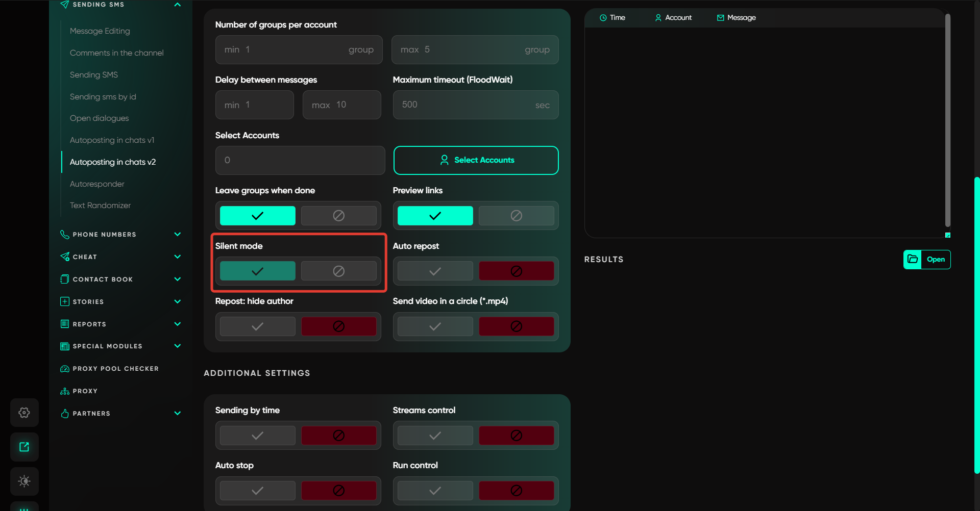This screenshot has height=511, width=980.
Task: Turn off Silent mode
Action: [x=338, y=271]
